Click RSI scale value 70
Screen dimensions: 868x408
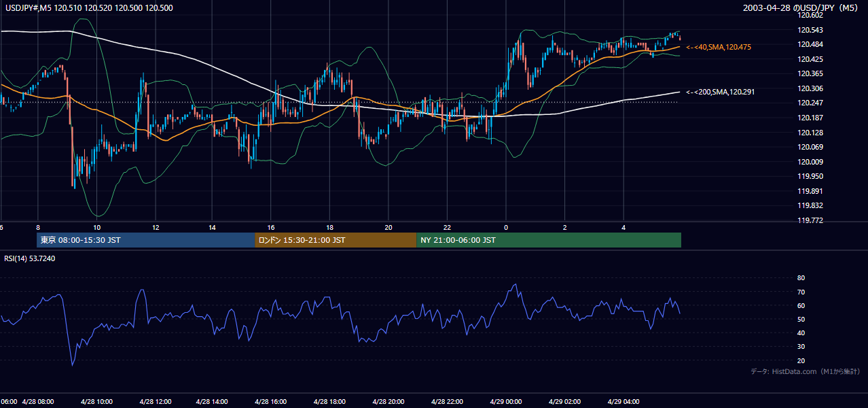(801, 292)
